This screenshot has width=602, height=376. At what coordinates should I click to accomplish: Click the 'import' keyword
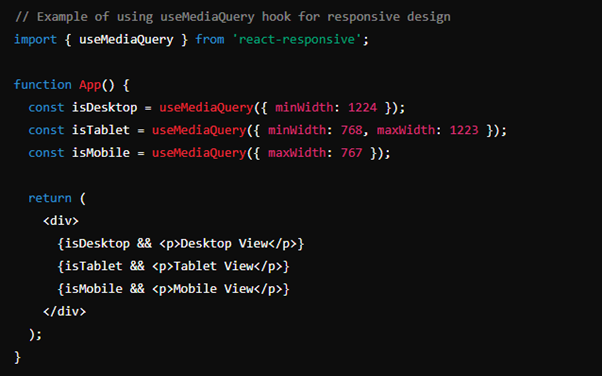tap(35, 40)
